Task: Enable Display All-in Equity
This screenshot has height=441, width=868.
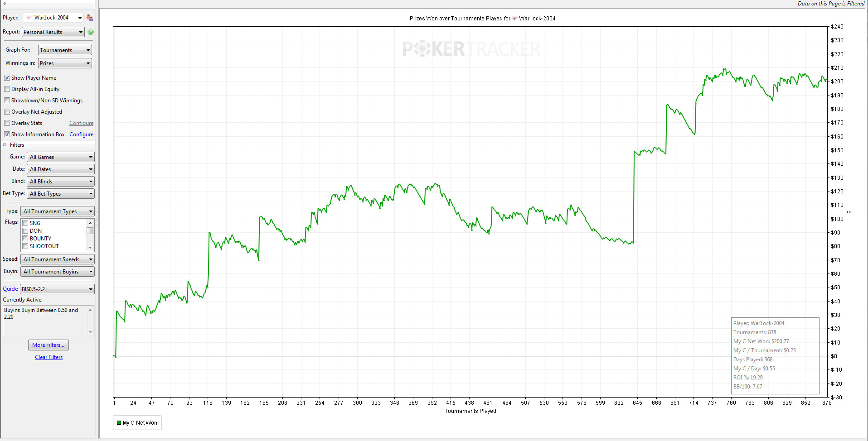Action: click(x=7, y=89)
